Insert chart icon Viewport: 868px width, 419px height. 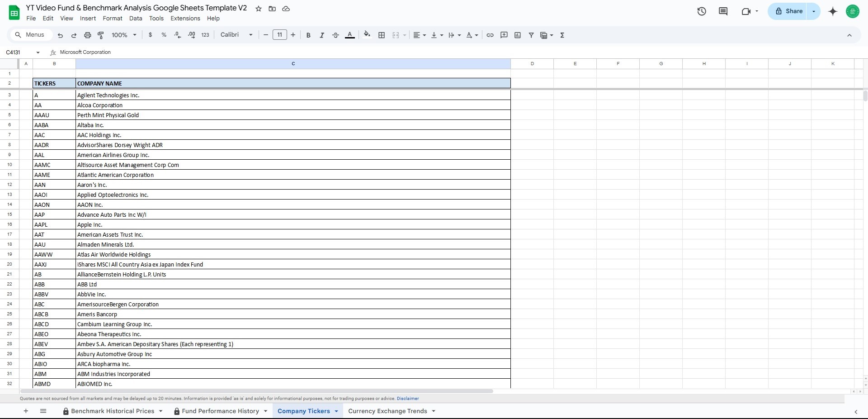(x=518, y=35)
